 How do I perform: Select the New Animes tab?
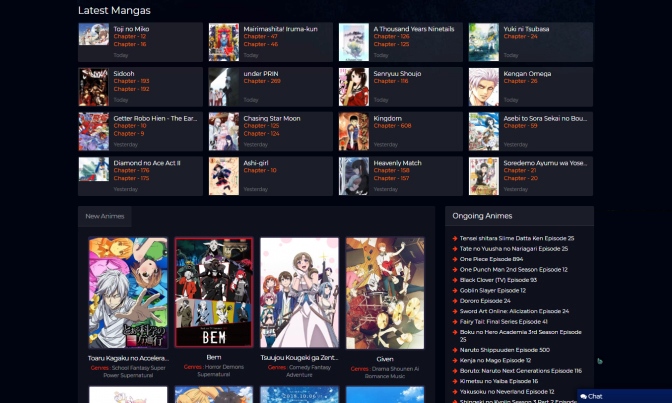(105, 216)
